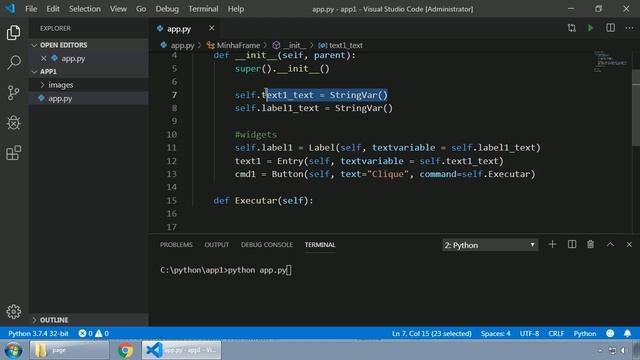Click the errors count in status bar

[85, 333]
